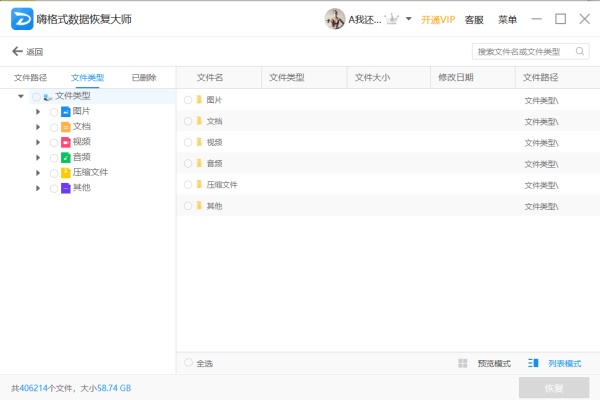Click the 图片 icon in tree
Viewport: 600px width, 400px height.
[66, 111]
